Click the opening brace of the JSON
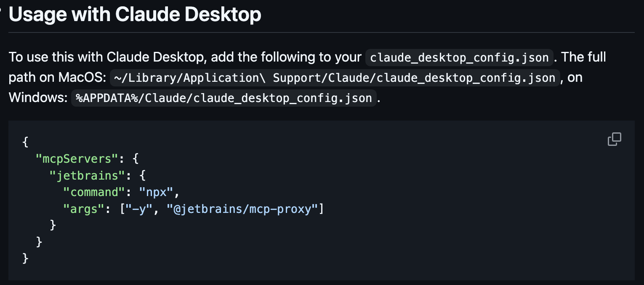This screenshot has width=644, height=285. [25, 142]
